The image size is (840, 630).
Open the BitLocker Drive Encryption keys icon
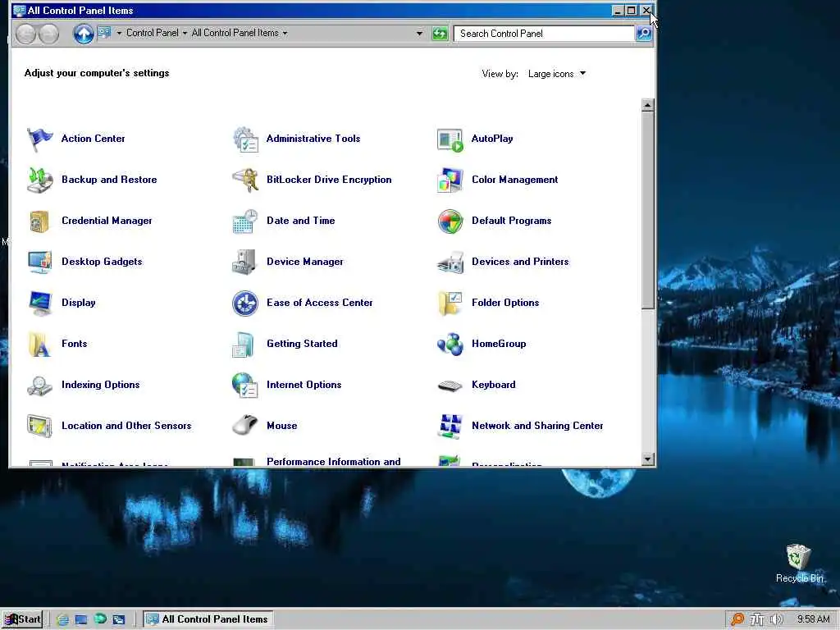tap(245, 180)
